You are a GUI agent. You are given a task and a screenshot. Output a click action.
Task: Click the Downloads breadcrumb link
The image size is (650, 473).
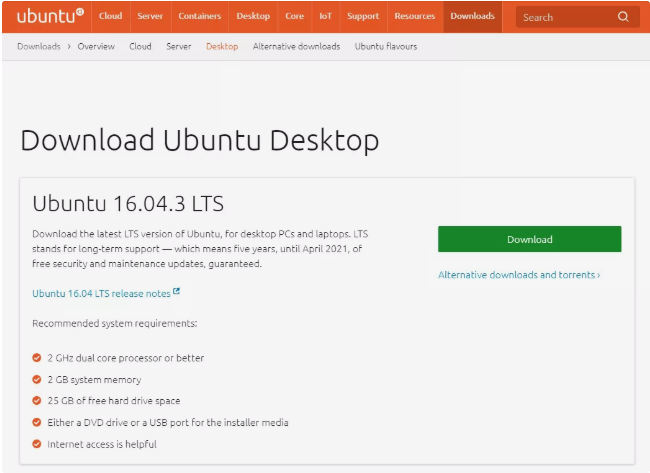[39, 46]
